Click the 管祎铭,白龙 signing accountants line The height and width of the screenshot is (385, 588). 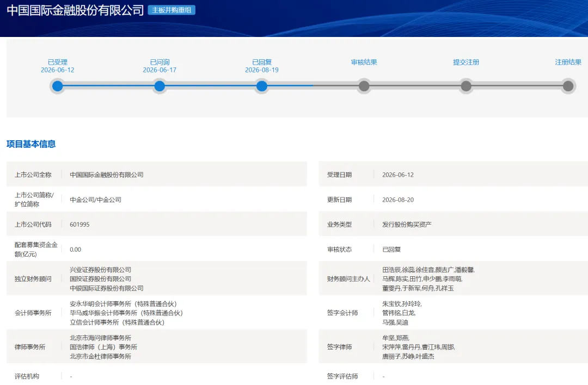coord(399,313)
